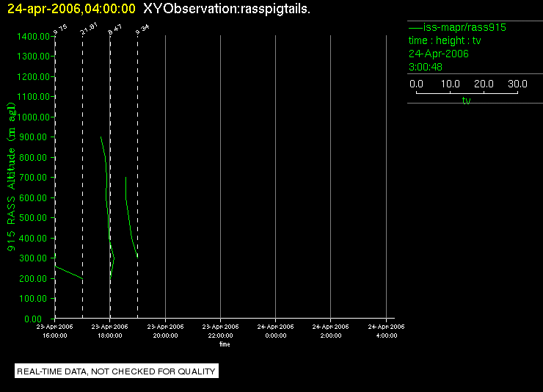Click the 8.47 profile label at the top

click(115, 30)
